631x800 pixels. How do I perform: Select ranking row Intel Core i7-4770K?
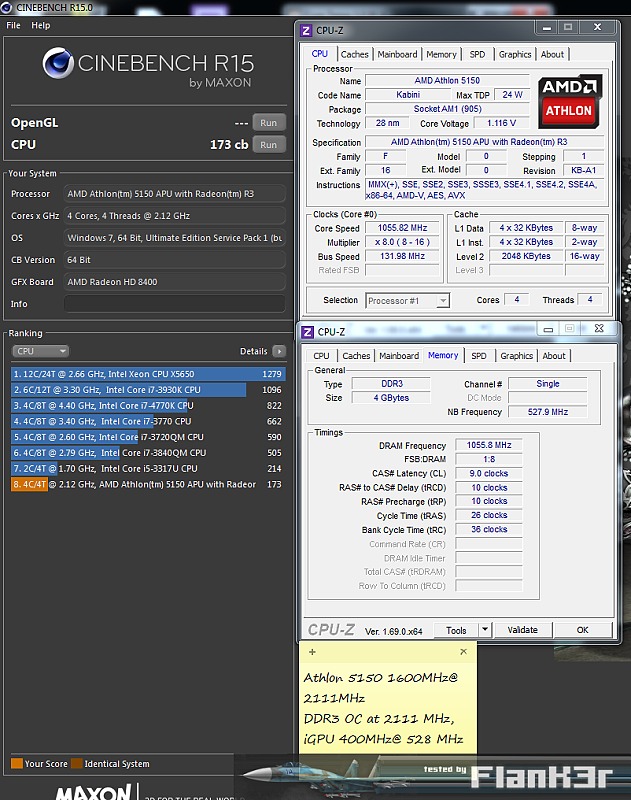coord(147,406)
